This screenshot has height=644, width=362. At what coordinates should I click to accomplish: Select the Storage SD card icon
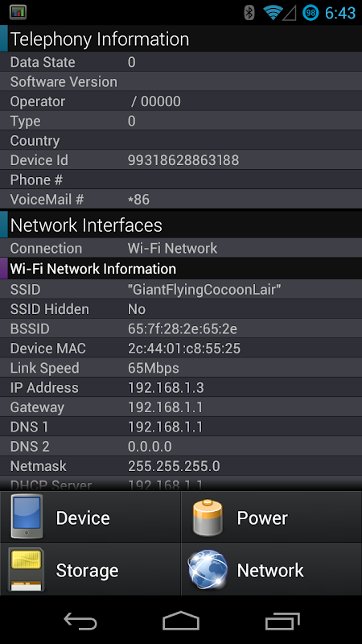pos(26,570)
